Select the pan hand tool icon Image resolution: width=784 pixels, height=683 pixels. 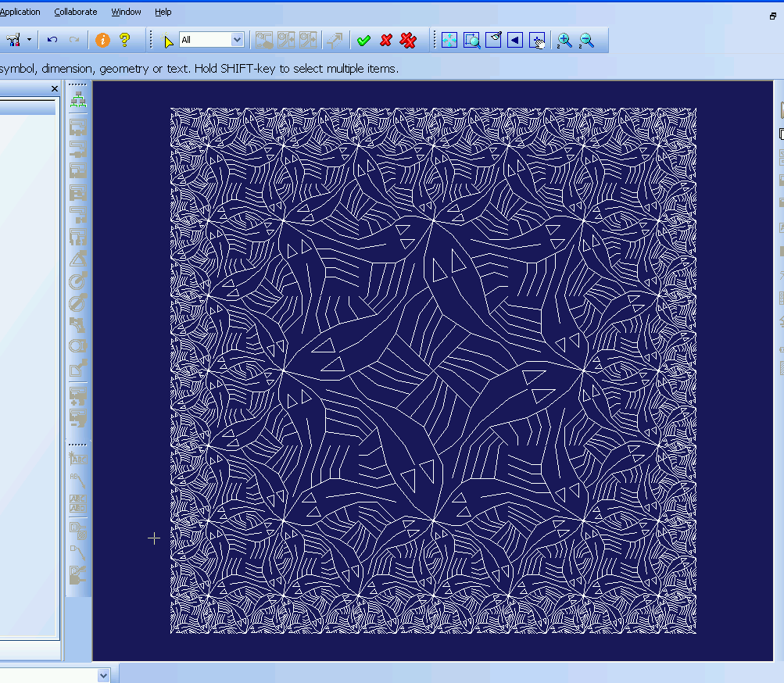click(537, 40)
